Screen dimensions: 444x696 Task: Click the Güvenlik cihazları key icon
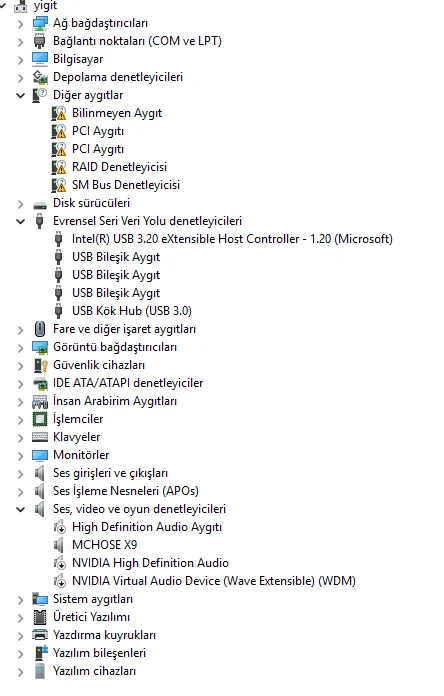(40, 365)
